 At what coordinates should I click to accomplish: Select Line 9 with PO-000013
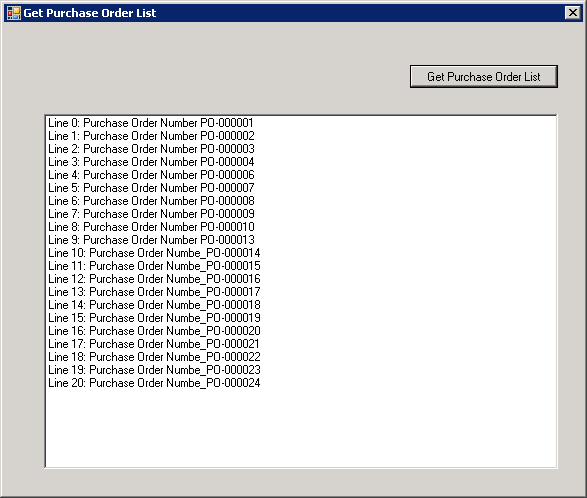coord(151,240)
